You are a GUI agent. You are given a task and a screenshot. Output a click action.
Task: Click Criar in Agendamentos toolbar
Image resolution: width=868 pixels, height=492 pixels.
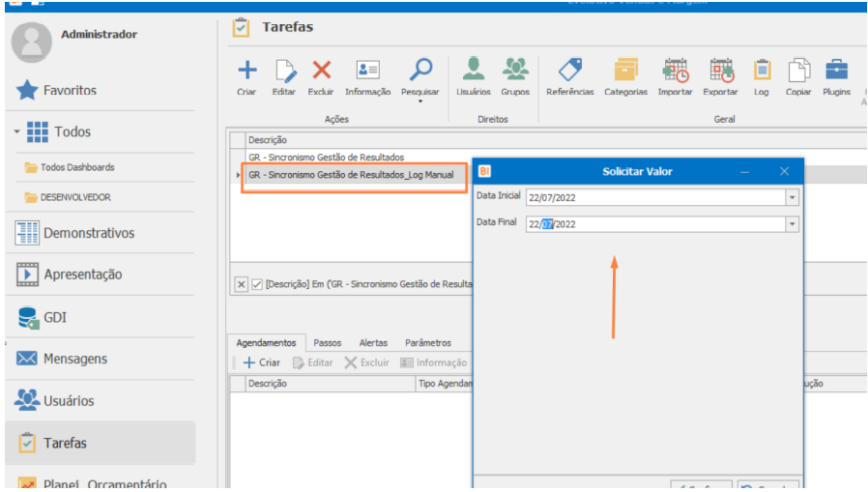262,362
